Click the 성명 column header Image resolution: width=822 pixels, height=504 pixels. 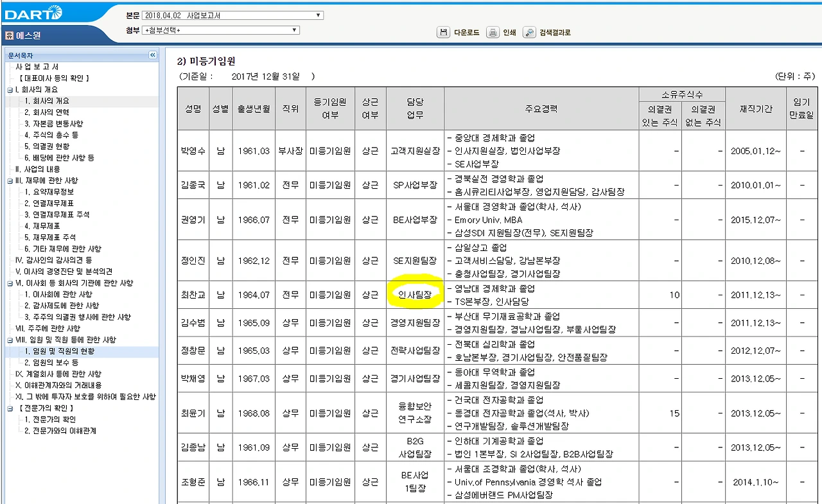click(x=193, y=109)
